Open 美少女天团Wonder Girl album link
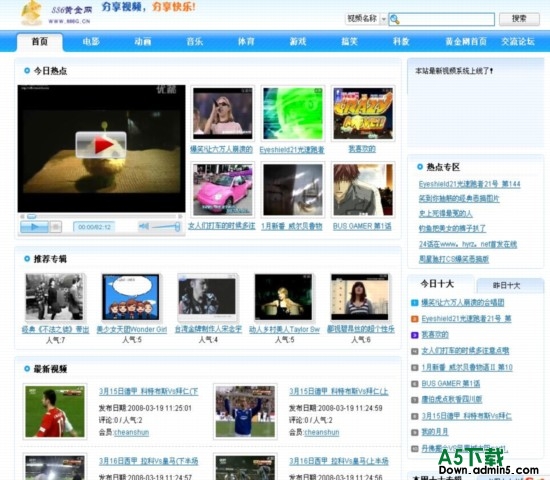Screen dimensions: 550x480 point(132,329)
